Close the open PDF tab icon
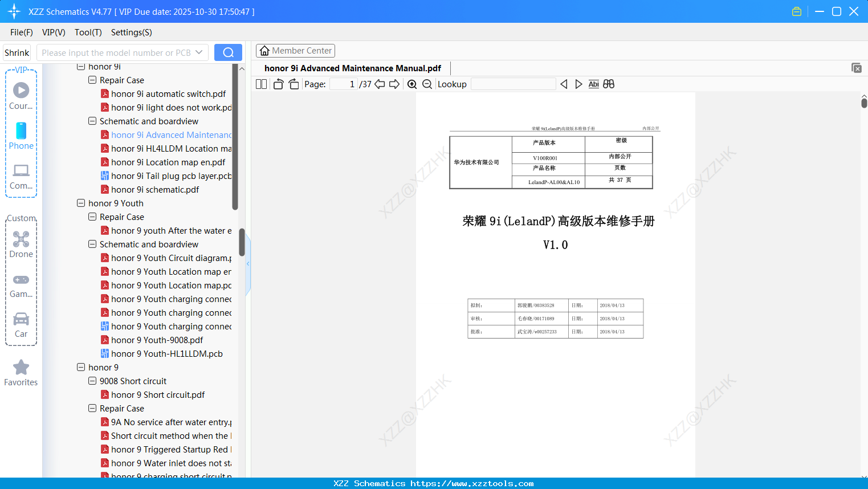This screenshot has height=489, width=868. [x=857, y=68]
